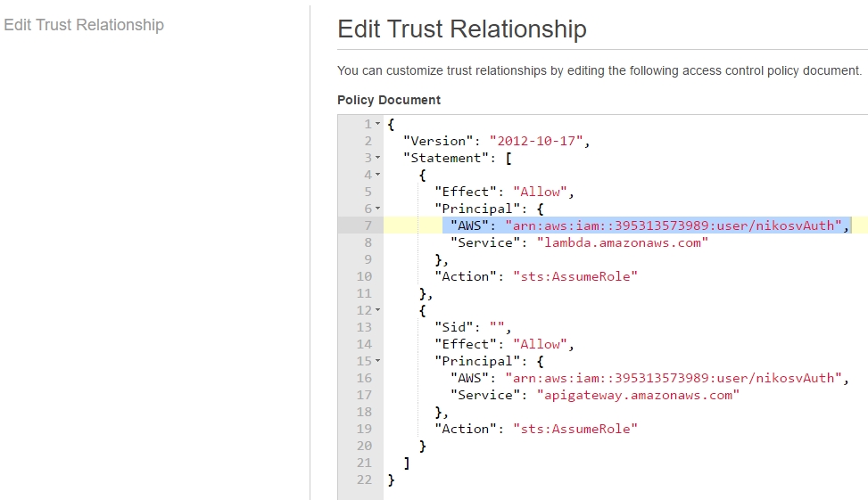Collapse the fold arrow on line 12
Screen dimensions: 868x500
coord(377,310)
